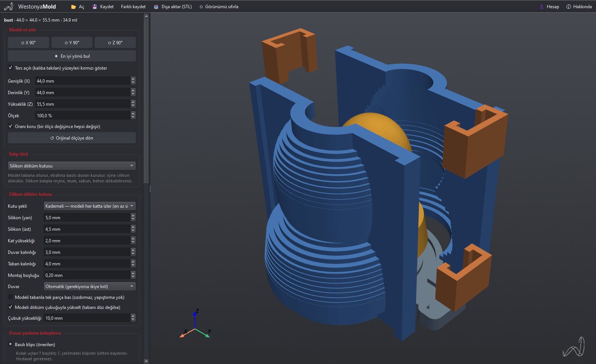596x364 pixels.
Task: Click the scroll-down arrow of the settings panel
Action: coord(146,361)
